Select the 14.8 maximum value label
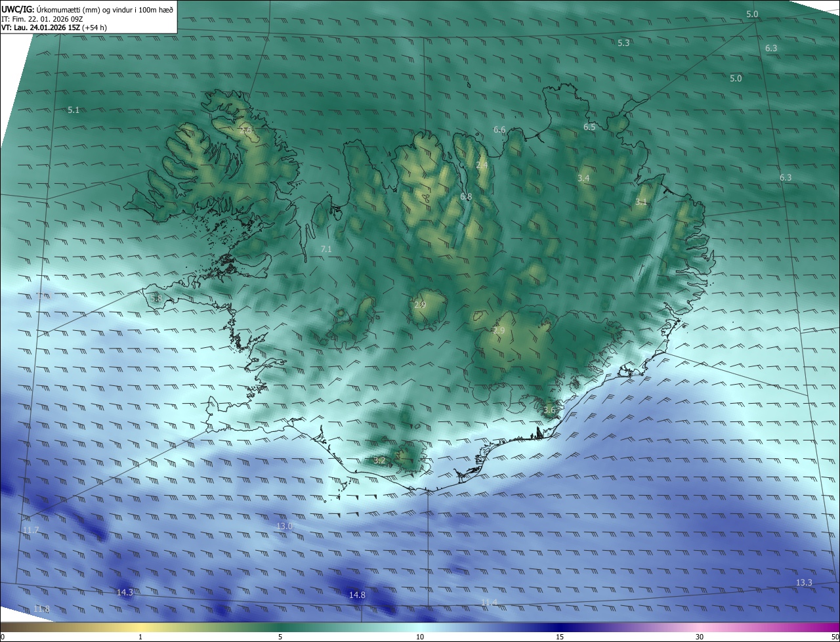 click(x=357, y=595)
